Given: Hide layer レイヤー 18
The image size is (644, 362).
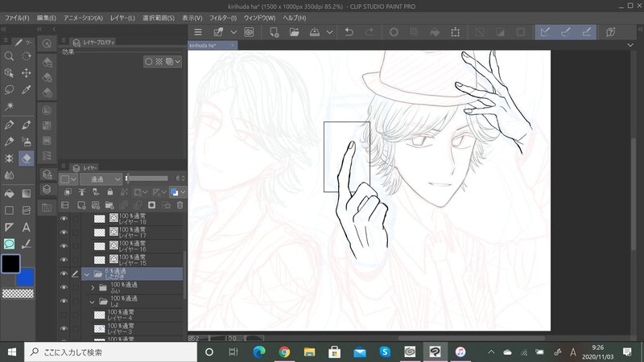Looking at the screenshot, I should tap(64, 219).
